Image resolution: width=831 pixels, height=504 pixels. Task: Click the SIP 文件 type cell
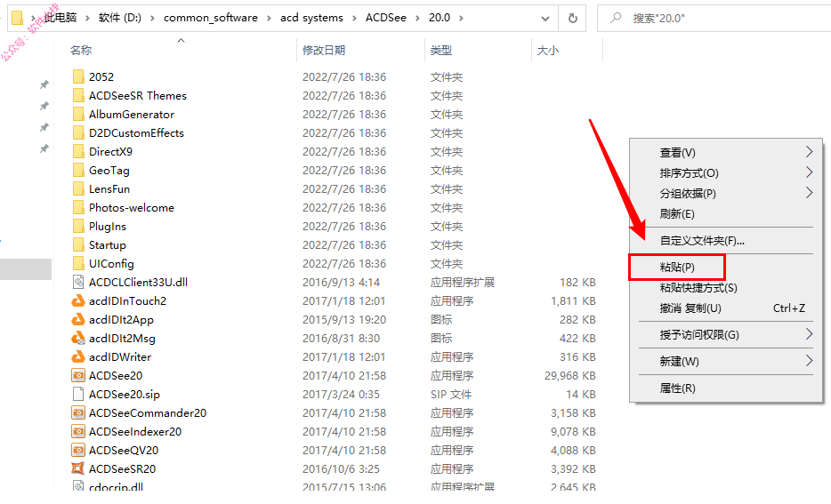click(450, 394)
